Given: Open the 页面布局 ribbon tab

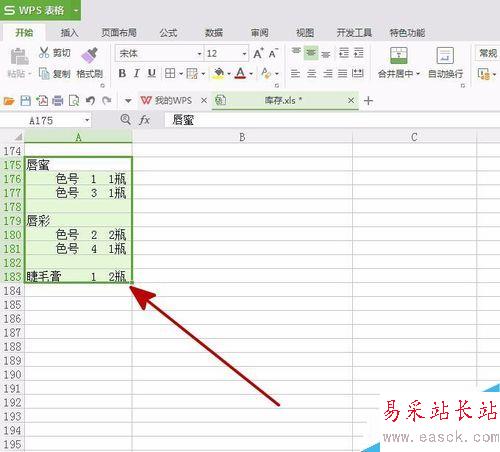Looking at the screenshot, I should [119, 33].
